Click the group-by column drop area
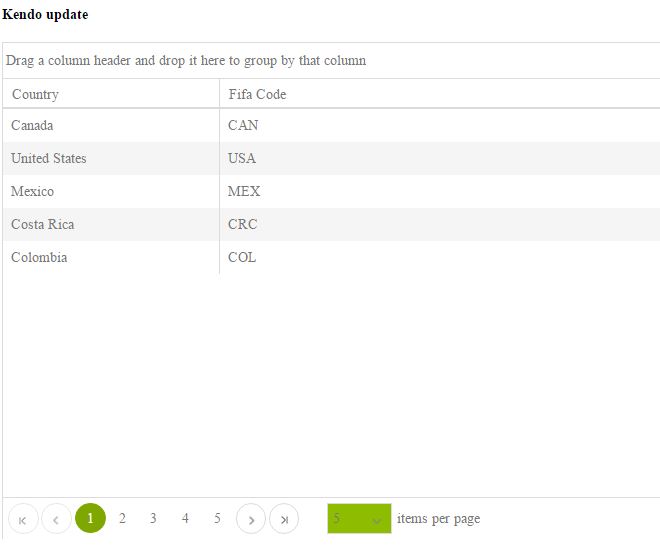The height and width of the screenshot is (557, 660). click(330, 60)
